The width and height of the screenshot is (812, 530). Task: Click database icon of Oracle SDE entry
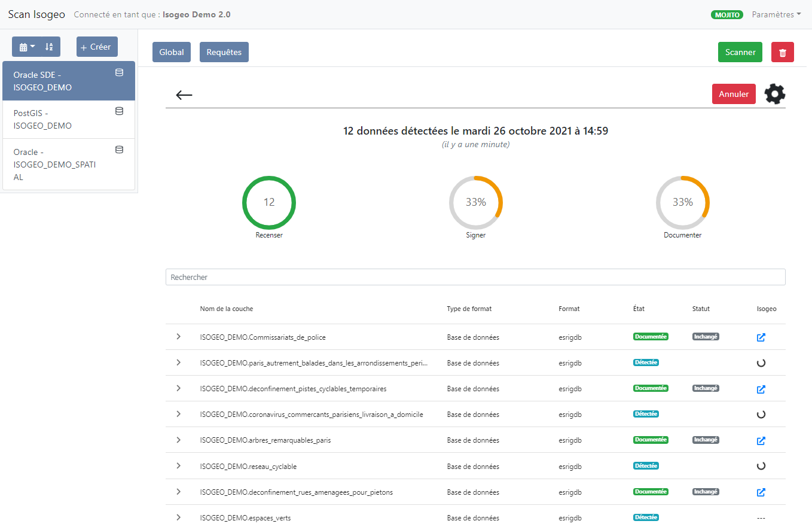119,72
